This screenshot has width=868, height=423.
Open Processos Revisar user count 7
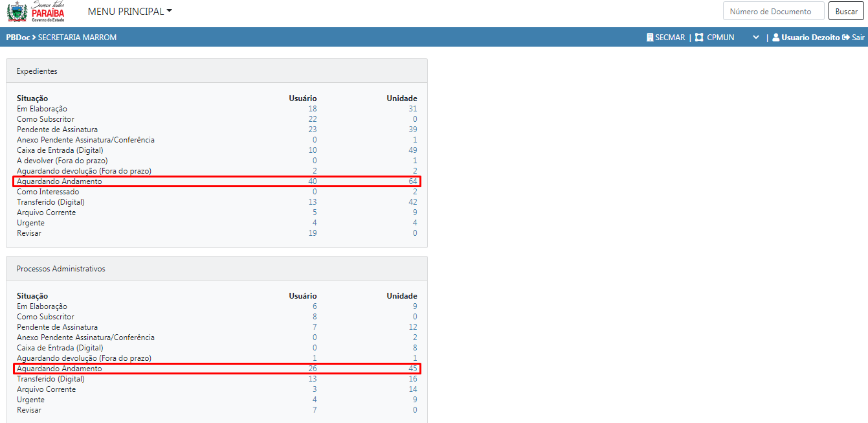coord(315,410)
